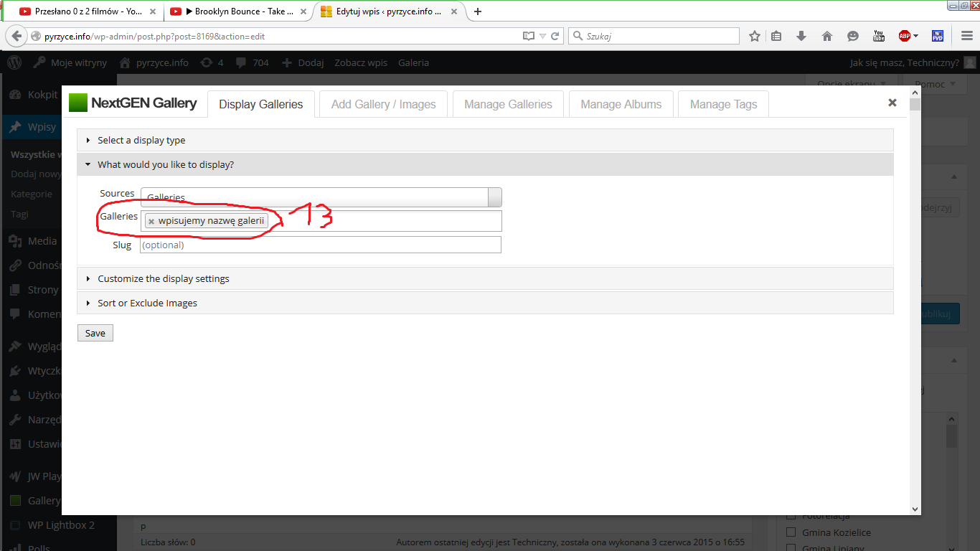
Task: Open the YouTube toolbar extension icon
Action: click(878, 36)
